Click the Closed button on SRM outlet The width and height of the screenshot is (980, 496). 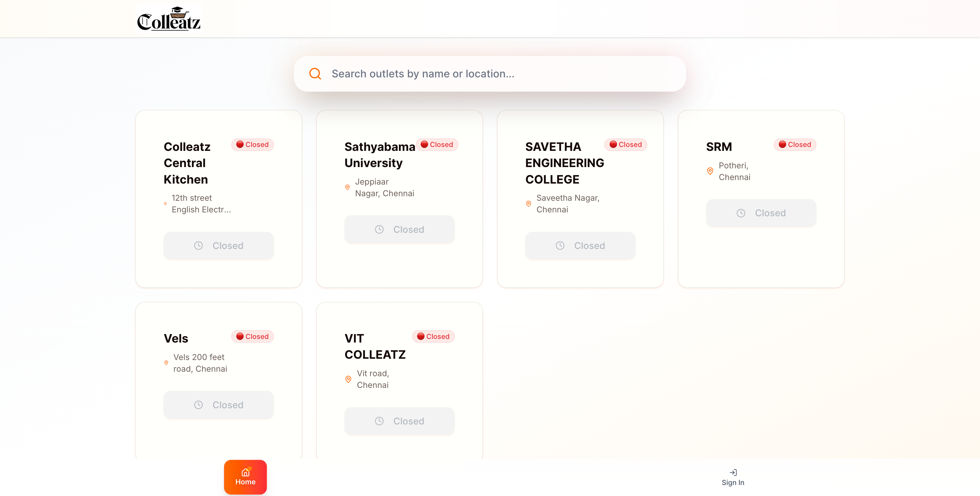point(761,213)
